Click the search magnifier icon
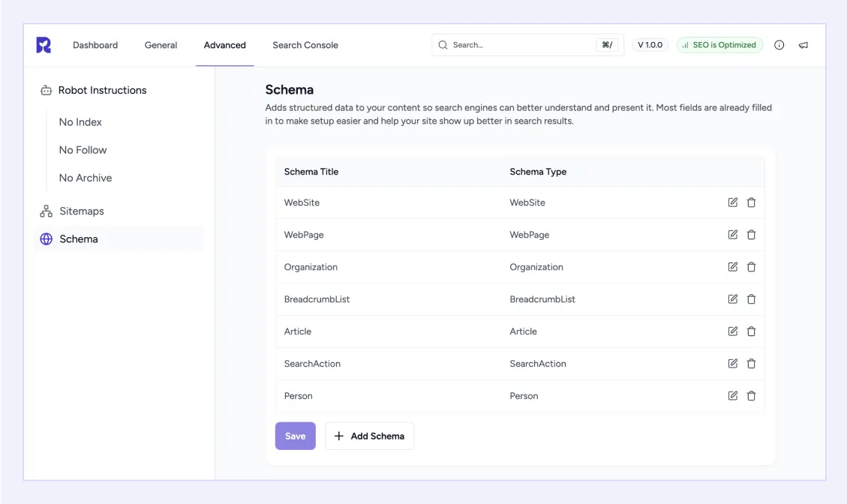This screenshot has height=504, width=847. pos(443,45)
